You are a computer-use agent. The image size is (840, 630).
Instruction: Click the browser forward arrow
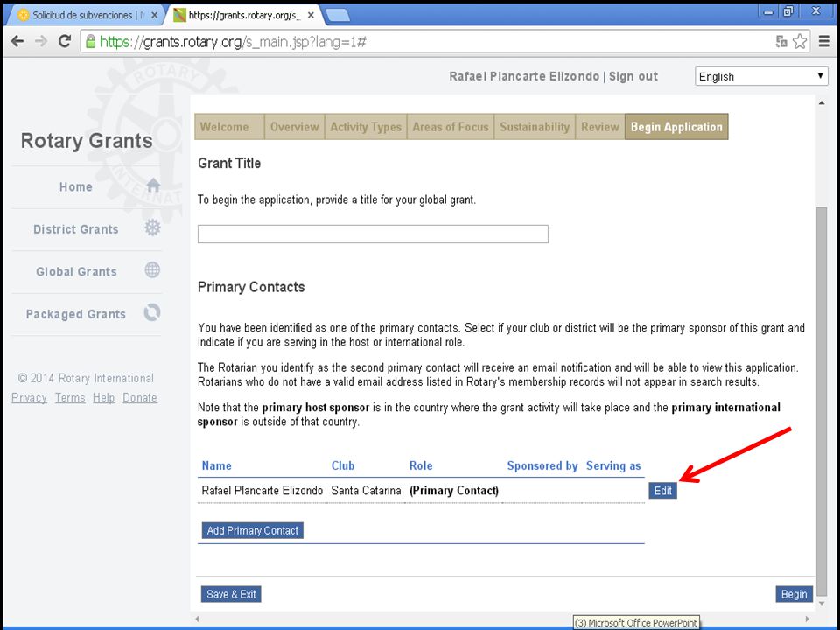click(41, 41)
